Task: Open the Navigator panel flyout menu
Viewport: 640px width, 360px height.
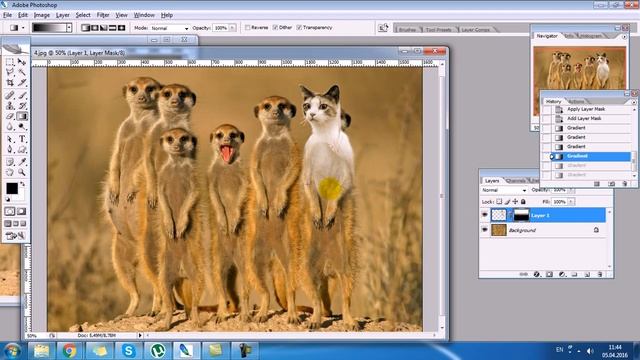Action: click(624, 37)
